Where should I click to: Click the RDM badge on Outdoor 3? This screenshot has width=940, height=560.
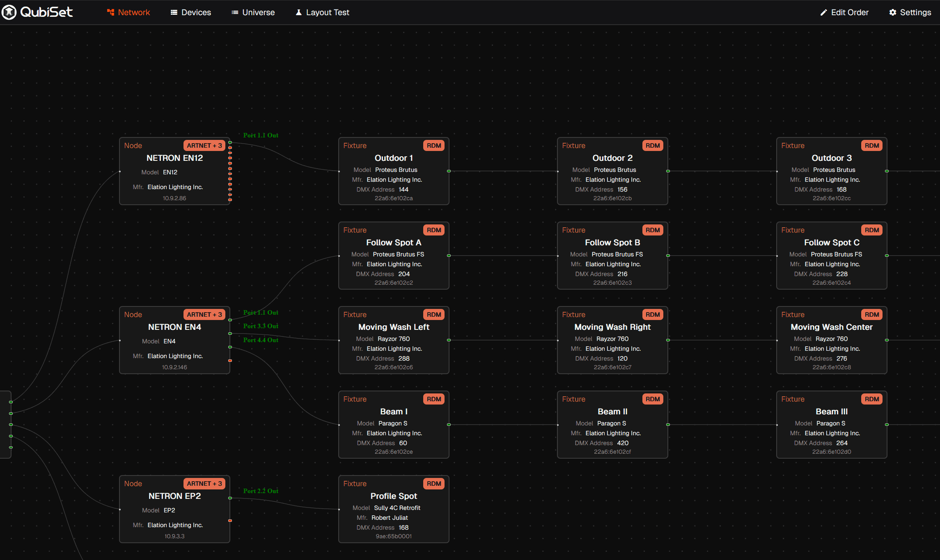(872, 146)
